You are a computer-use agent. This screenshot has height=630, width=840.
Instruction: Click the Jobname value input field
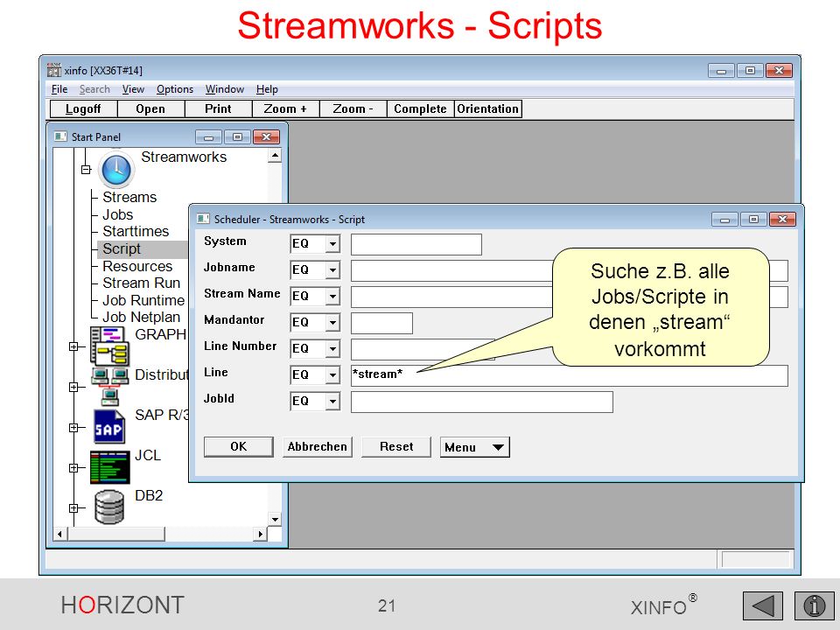point(570,270)
